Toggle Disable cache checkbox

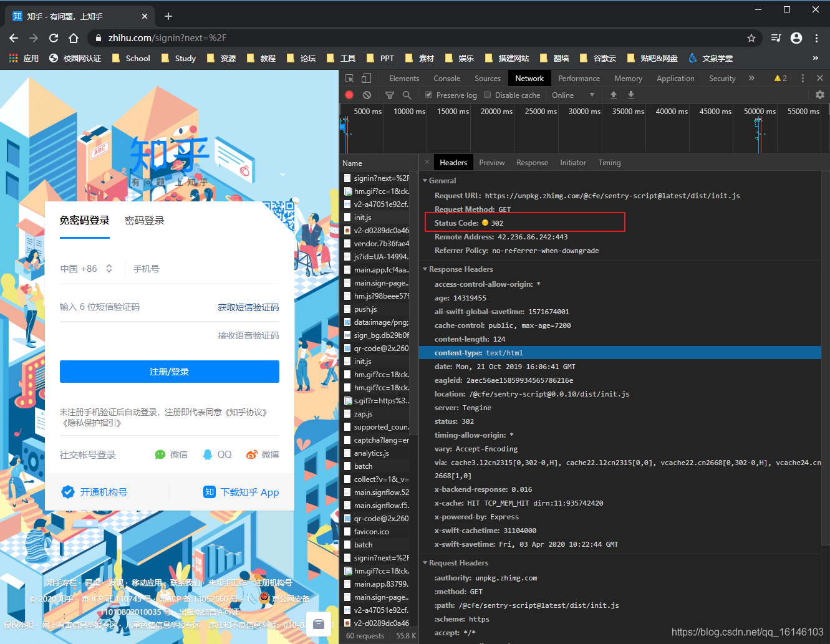tap(488, 95)
